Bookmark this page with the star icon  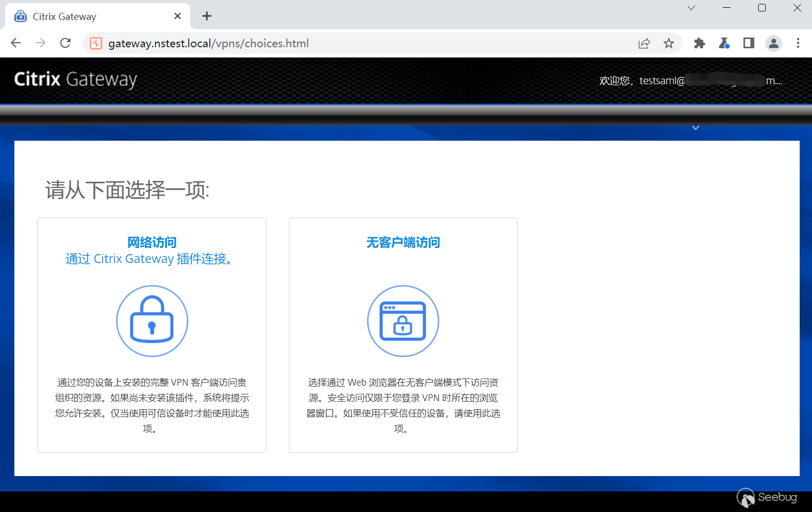[x=669, y=43]
